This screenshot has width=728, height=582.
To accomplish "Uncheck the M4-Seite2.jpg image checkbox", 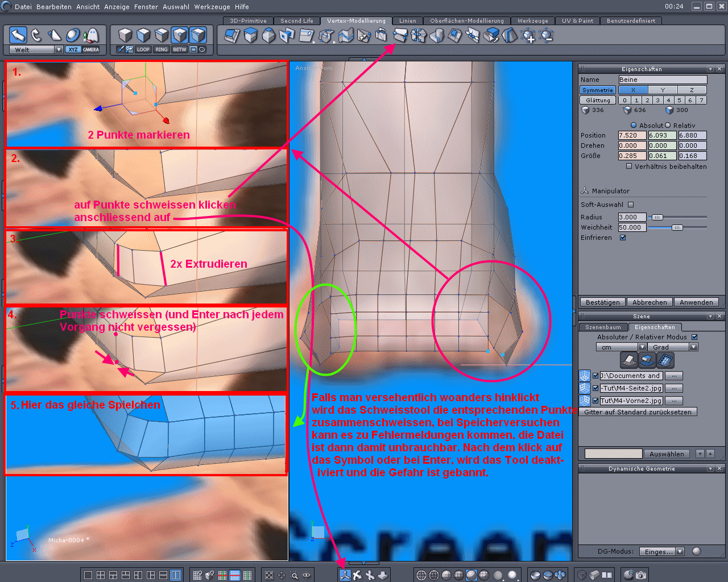I will (x=595, y=388).
